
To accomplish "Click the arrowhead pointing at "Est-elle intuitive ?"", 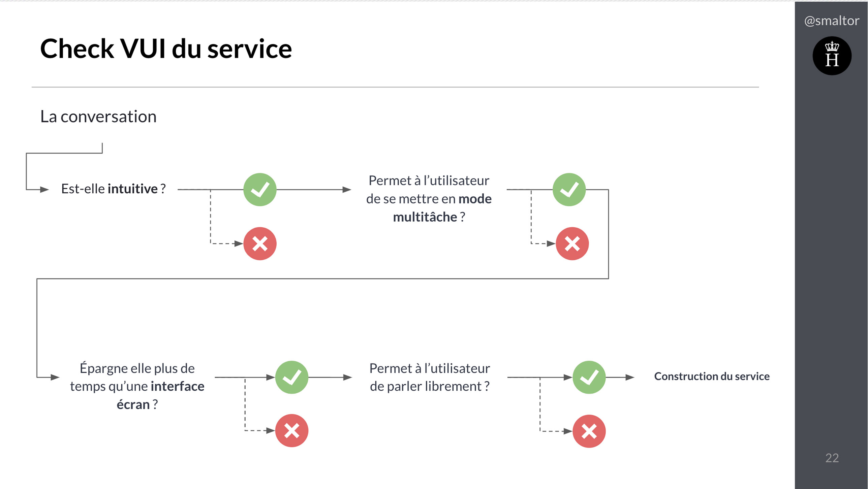I will (44, 190).
